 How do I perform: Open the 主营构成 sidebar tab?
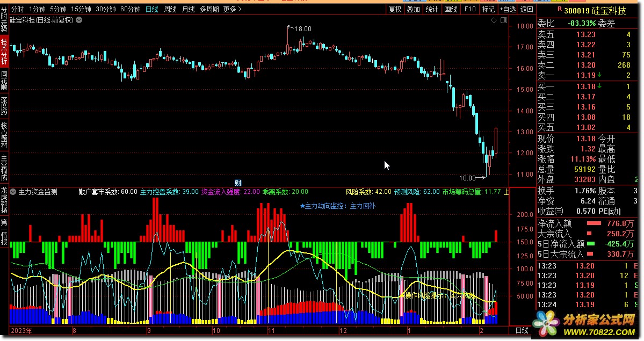click(4, 168)
